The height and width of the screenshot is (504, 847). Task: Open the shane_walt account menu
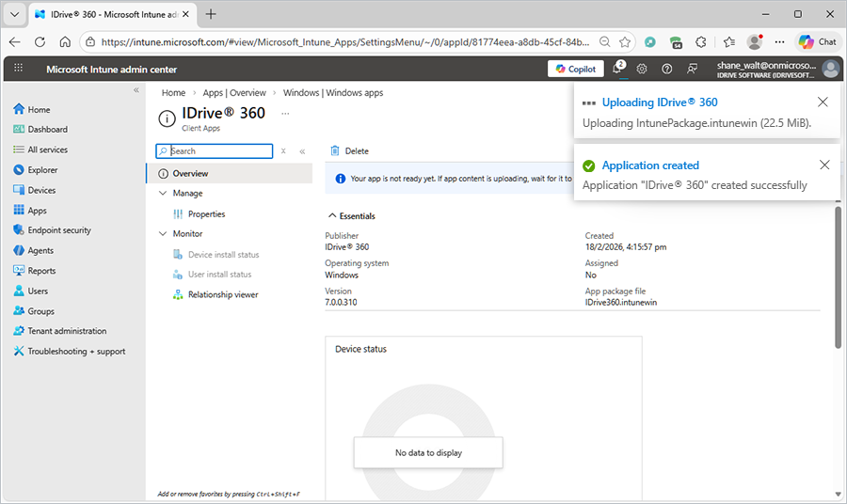point(776,69)
